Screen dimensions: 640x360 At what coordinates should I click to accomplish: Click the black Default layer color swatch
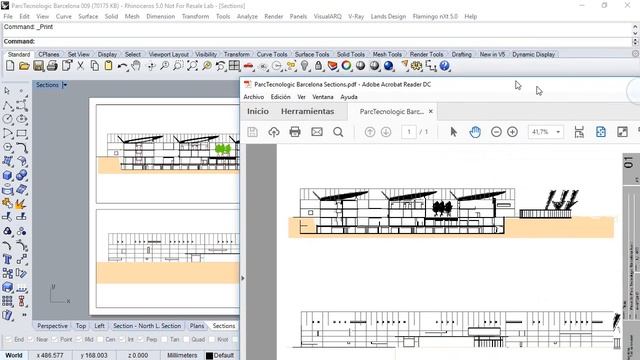(x=209, y=356)
